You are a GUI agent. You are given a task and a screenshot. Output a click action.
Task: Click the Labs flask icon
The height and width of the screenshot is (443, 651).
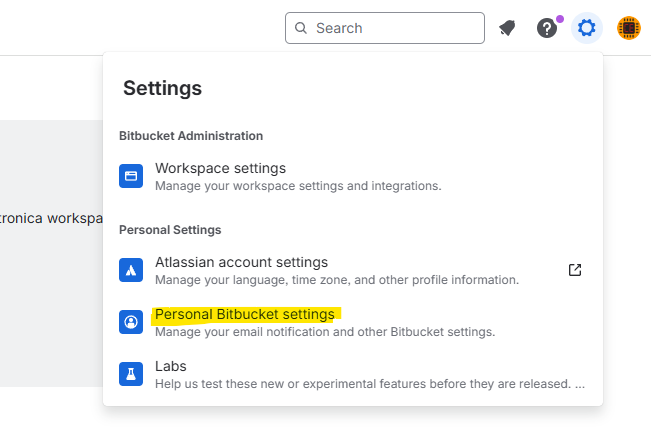pyautogui.click(x=131, y=374)
